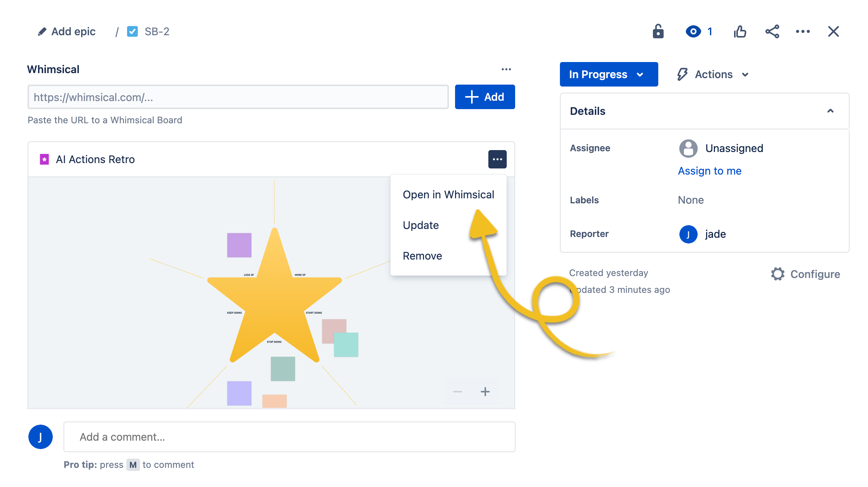Screen dimensions: 868x487
Task: Click the thumbs-up vote icon
Action: click(740, 31)
